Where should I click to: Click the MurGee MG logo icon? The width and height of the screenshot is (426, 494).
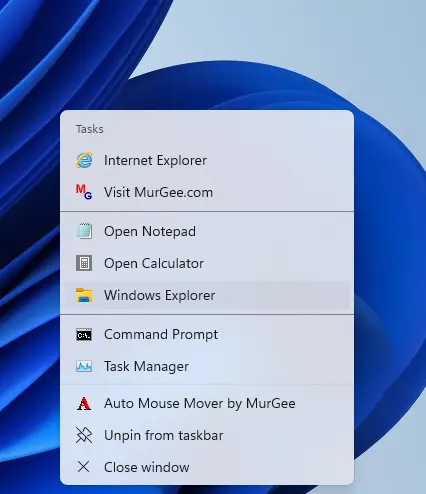84,192
